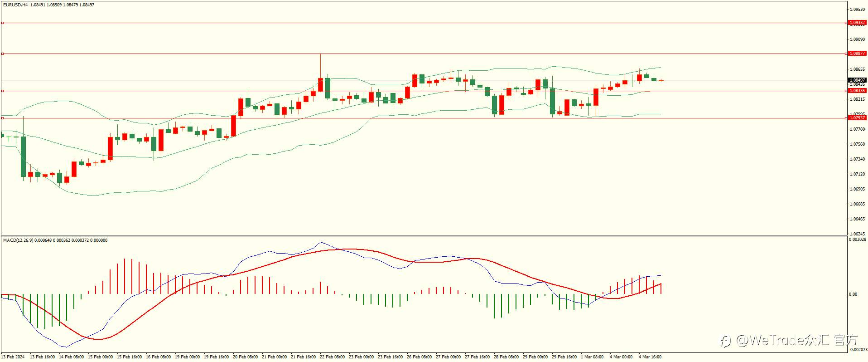Click the 1.08215 price axis value

(857, 99)
